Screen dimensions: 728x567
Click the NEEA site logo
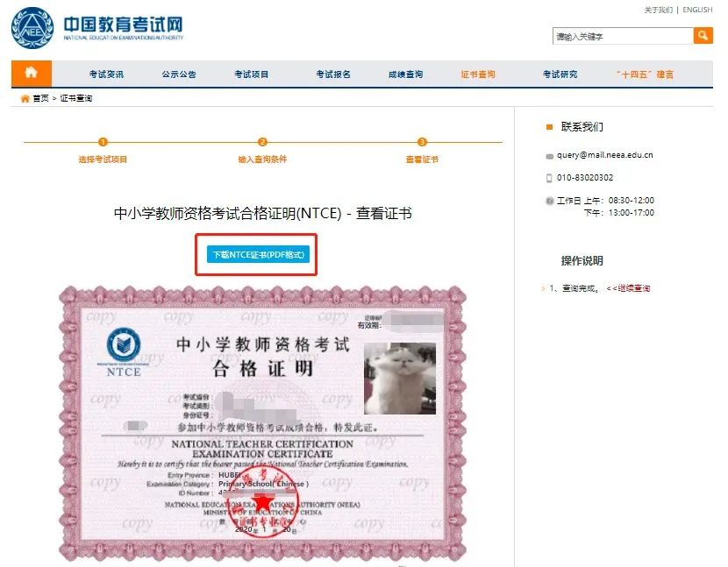pyautogui.click(x=32, y=28)
